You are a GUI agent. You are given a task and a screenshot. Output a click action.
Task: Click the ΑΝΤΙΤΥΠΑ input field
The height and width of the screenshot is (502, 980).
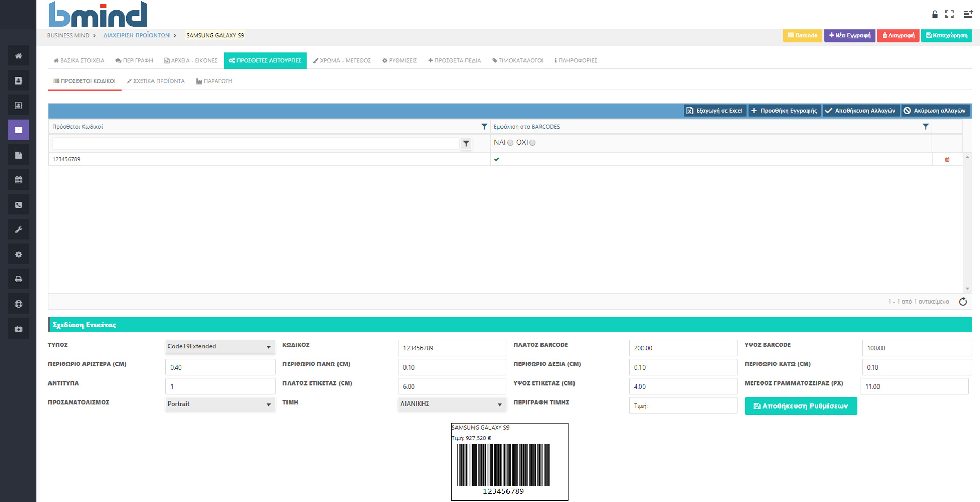coord(220,386)
